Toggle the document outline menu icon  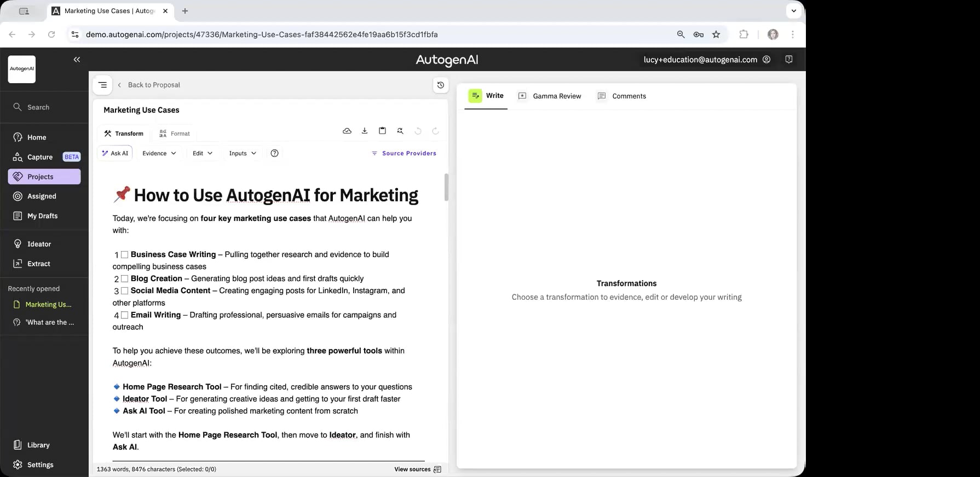(102, 85)
